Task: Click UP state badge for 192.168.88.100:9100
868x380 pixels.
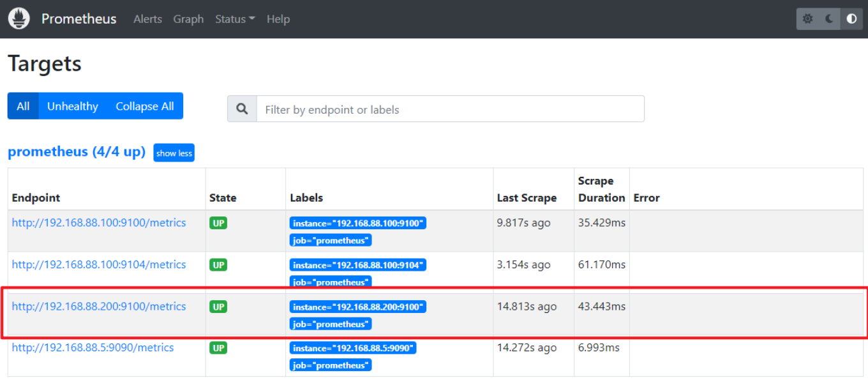Action: (x=218, y=223)
